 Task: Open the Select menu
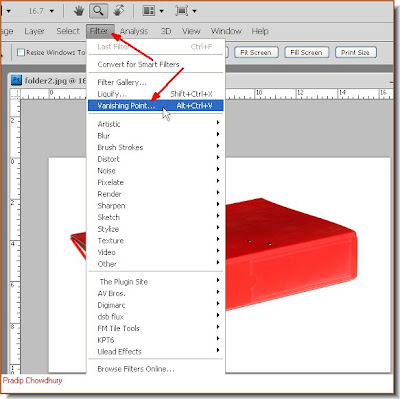[x=68, y=31]
